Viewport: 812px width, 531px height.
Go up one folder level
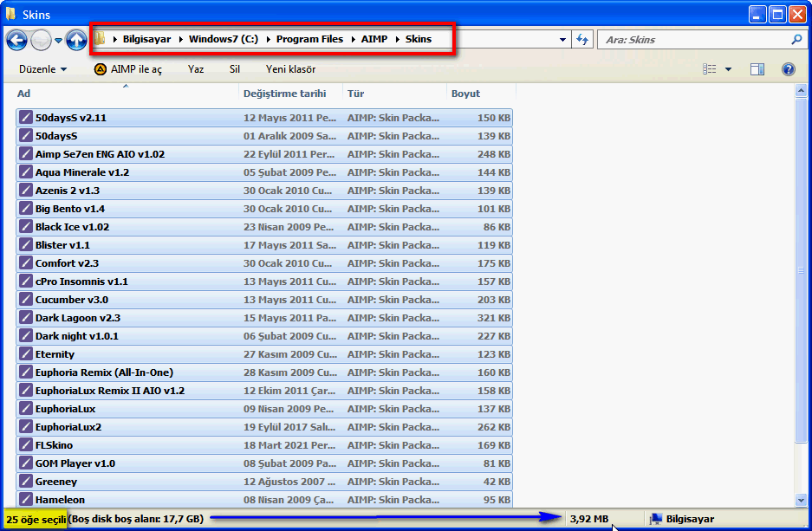tap(76, 40)
